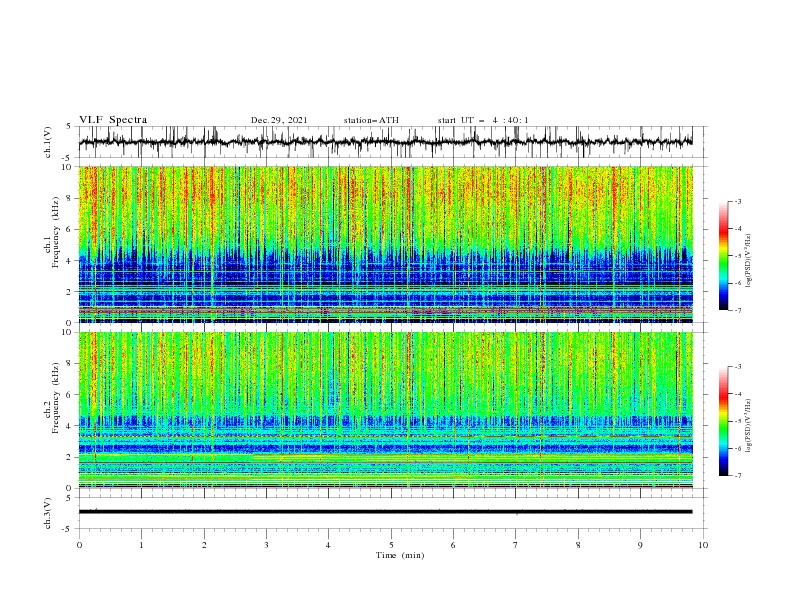
Task: Click the "-3" tick on ch.1 colorbar
Action: (737, 201)
